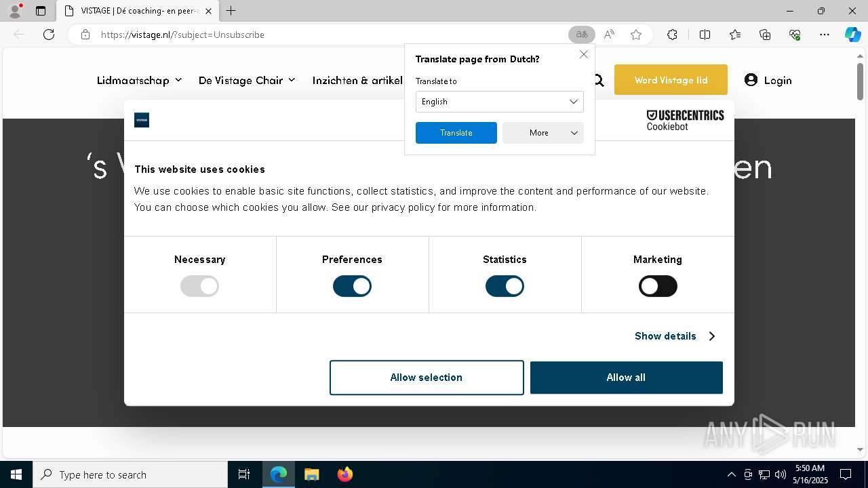This screenshot has width=868, height=488.
Task: Open the Extensions puzzle icon
Action: pos(672,35)
